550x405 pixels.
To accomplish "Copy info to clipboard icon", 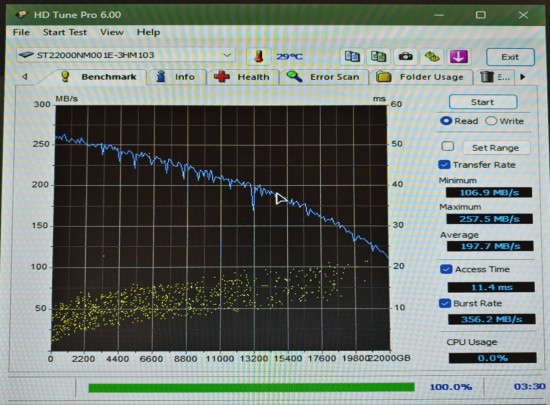I will point(352,56).
